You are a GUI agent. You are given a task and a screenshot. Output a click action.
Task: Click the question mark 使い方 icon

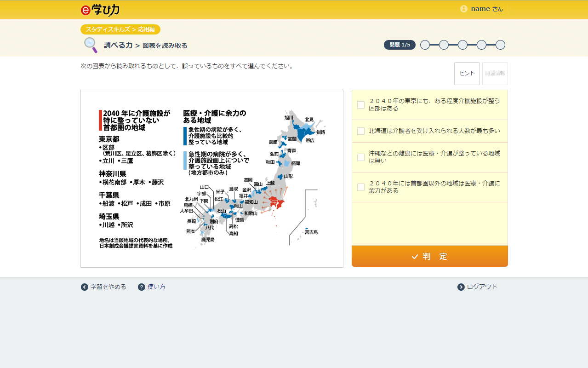pyautogui.click(x=142, y=287)
